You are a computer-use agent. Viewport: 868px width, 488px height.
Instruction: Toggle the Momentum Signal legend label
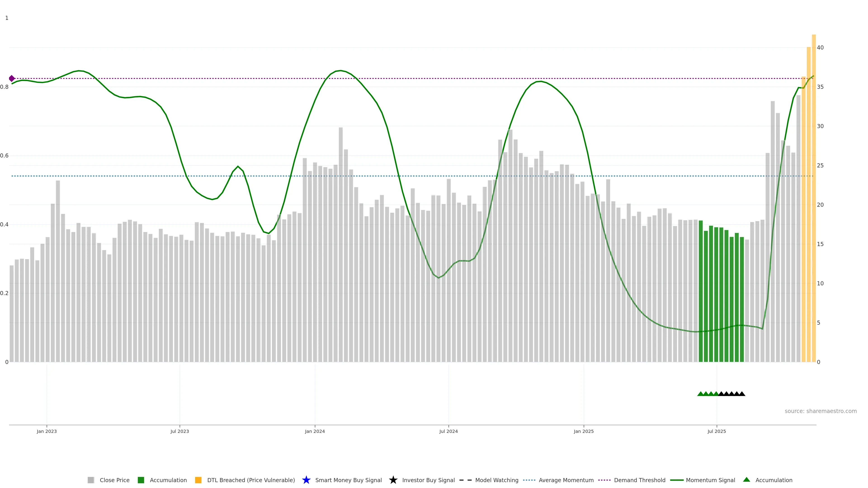pyautogui.click(x=710, y=480)
